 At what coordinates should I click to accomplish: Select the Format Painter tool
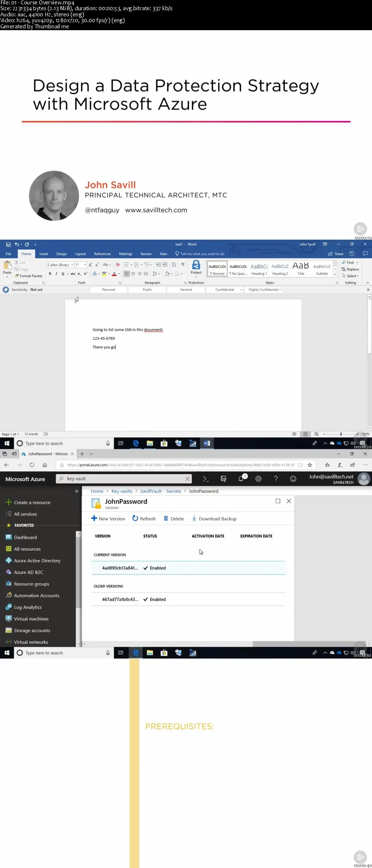(x=29, y=276)
